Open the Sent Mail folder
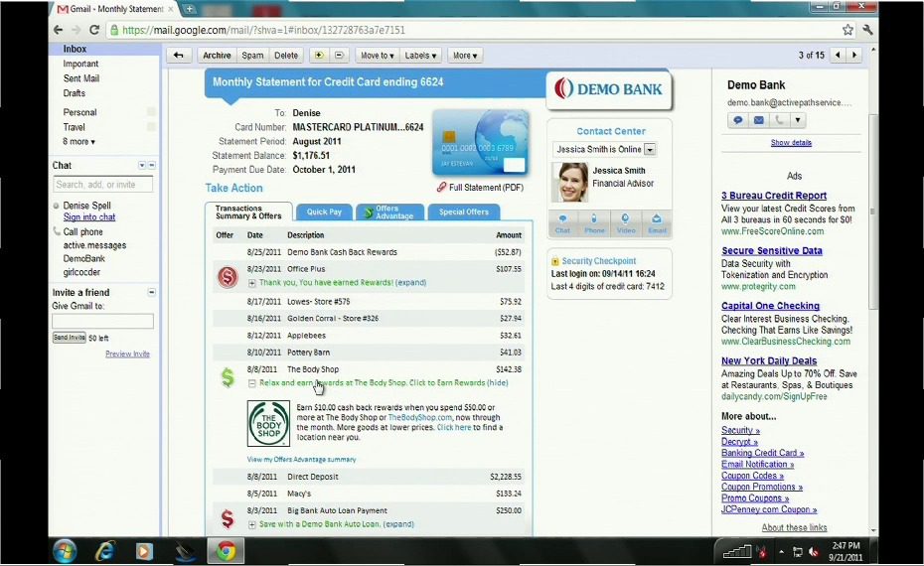 pos(81,78)
